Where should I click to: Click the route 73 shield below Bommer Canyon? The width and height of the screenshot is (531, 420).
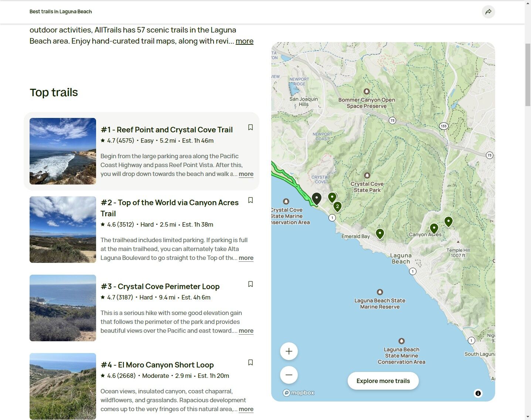(x=392, y=121)
